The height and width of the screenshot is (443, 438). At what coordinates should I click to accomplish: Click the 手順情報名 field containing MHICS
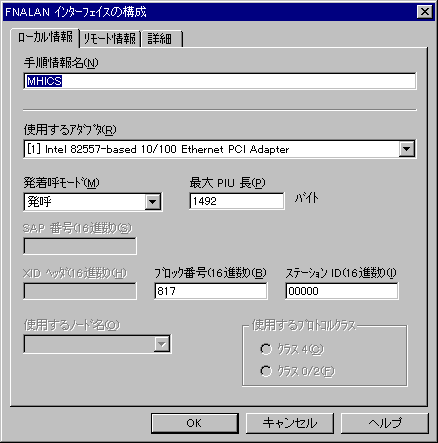pyautogui.click(x=220, y=81)
